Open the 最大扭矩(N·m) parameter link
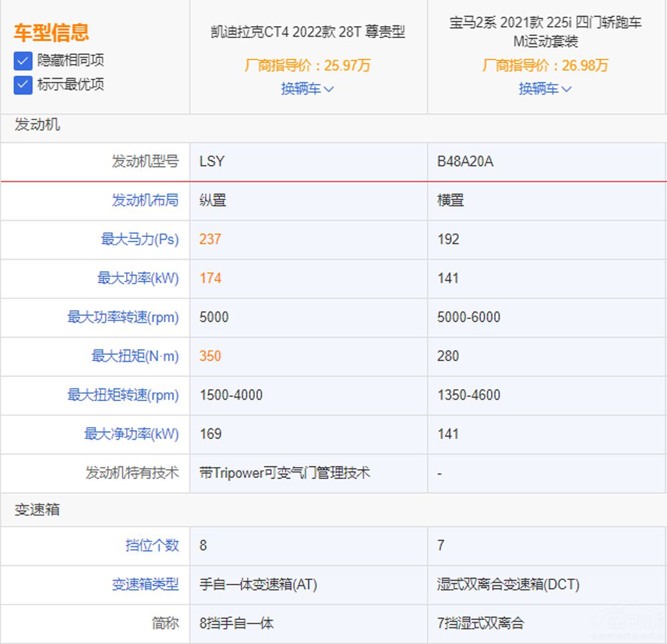 (x=135, y=356)
